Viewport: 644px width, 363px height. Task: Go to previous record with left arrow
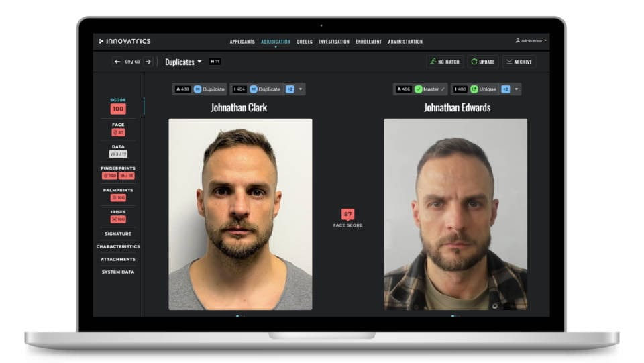tap(117, 62)
